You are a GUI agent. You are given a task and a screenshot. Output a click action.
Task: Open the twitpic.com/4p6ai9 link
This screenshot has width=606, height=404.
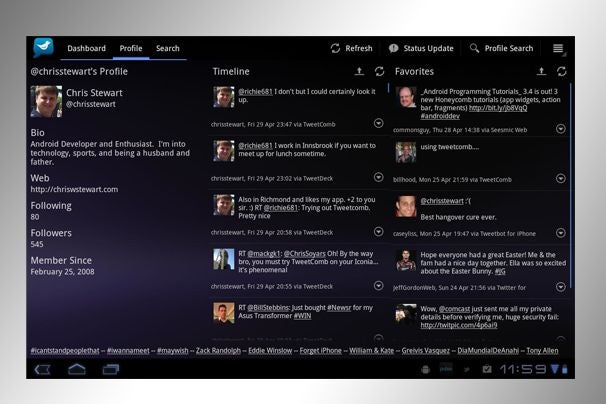point(459,325)
